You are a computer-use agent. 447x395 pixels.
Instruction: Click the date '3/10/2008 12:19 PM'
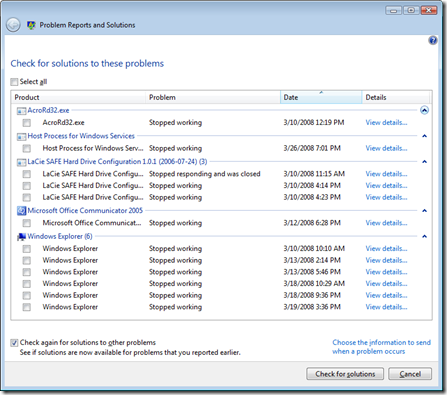tap(314, 123)
